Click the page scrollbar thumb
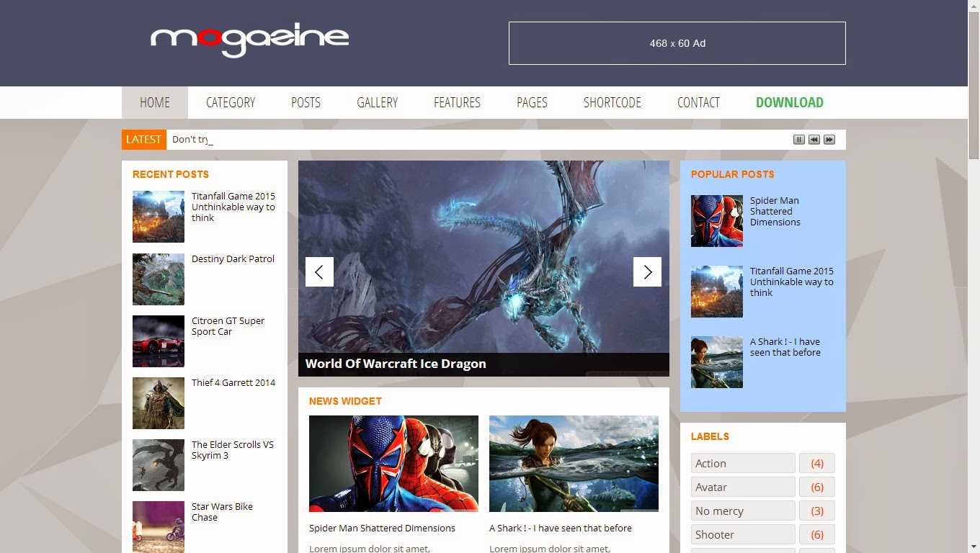This screenshot has height=553, width=980. pos(974,86)
